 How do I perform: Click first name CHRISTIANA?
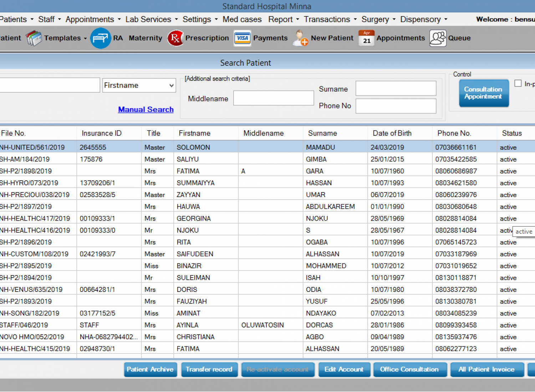pyautogui.click(x=195, y=337)
